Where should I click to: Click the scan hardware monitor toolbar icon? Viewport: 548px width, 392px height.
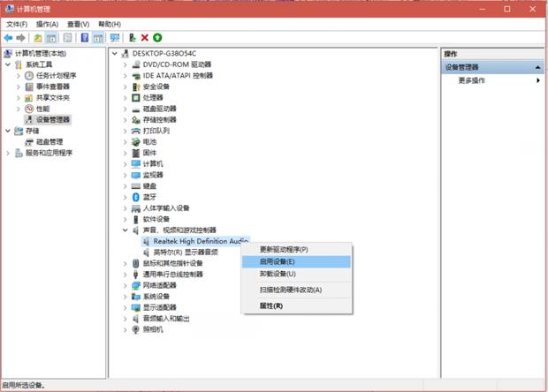114,38
